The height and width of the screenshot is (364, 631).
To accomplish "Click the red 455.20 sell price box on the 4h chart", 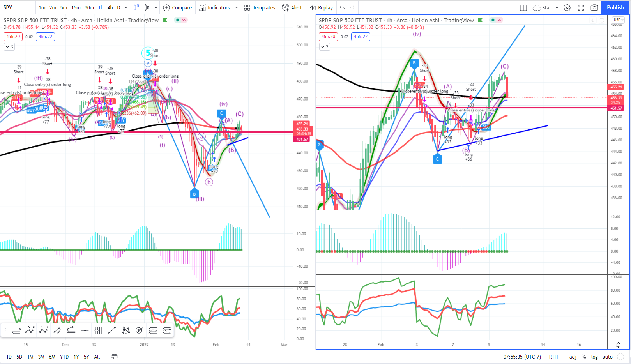I will 13,37.
